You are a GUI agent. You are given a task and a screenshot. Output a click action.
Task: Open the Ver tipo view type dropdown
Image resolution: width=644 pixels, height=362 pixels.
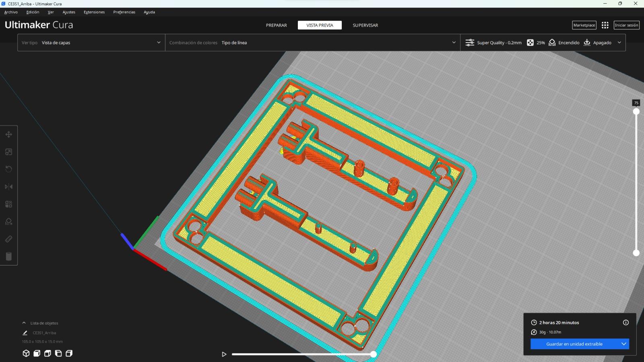tap(91, 43)
